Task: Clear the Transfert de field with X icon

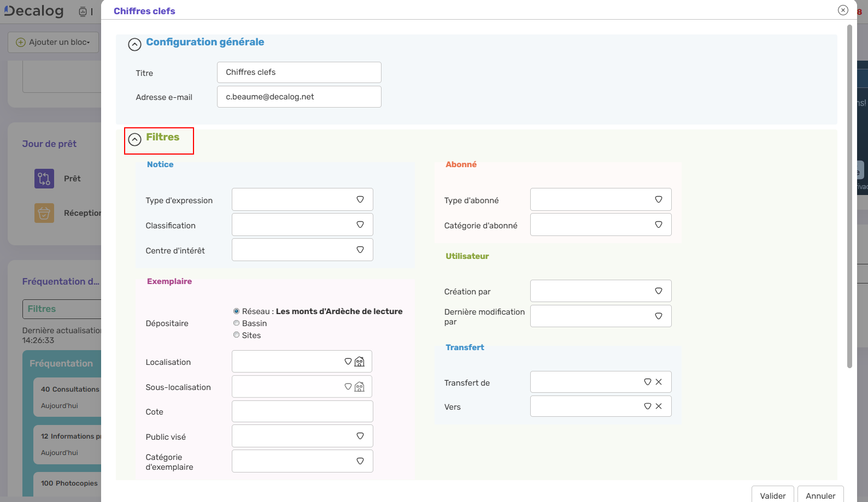Action: coord(659,382)
